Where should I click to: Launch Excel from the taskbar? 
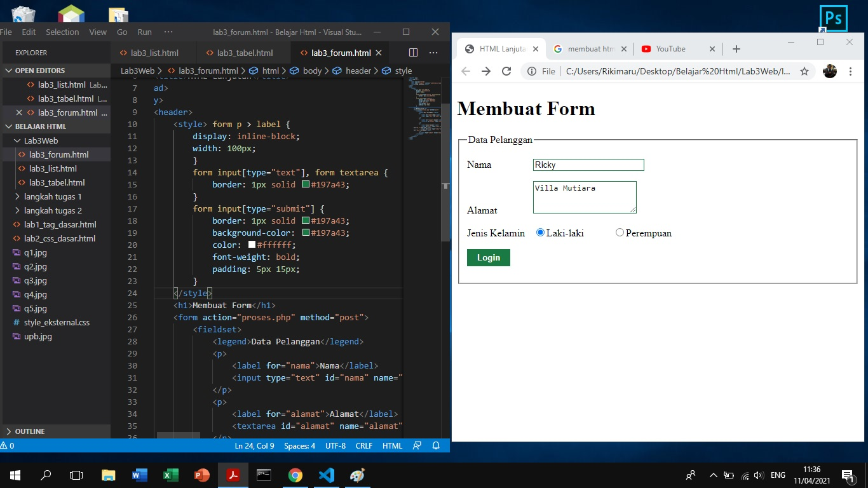(170, 475)
